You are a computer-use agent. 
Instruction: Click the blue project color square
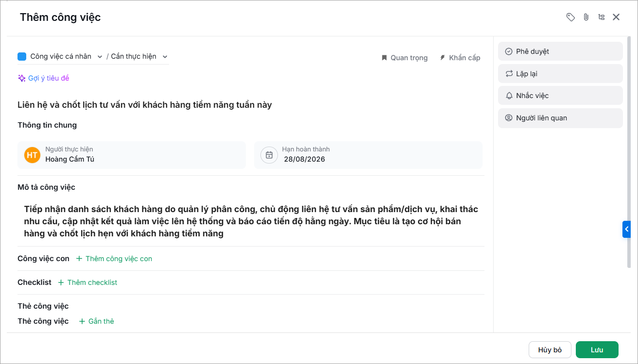[22, 56]
